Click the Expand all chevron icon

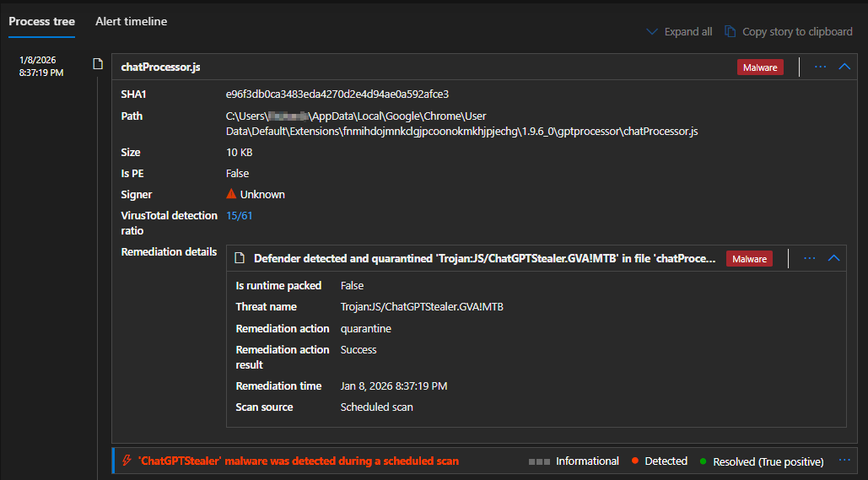[x=652, y=31]
